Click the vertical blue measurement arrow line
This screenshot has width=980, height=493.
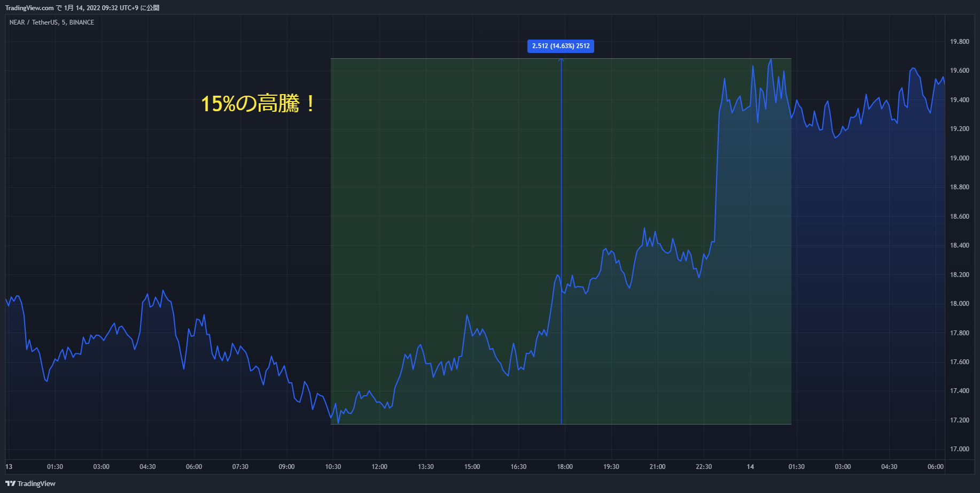point(561,241)
